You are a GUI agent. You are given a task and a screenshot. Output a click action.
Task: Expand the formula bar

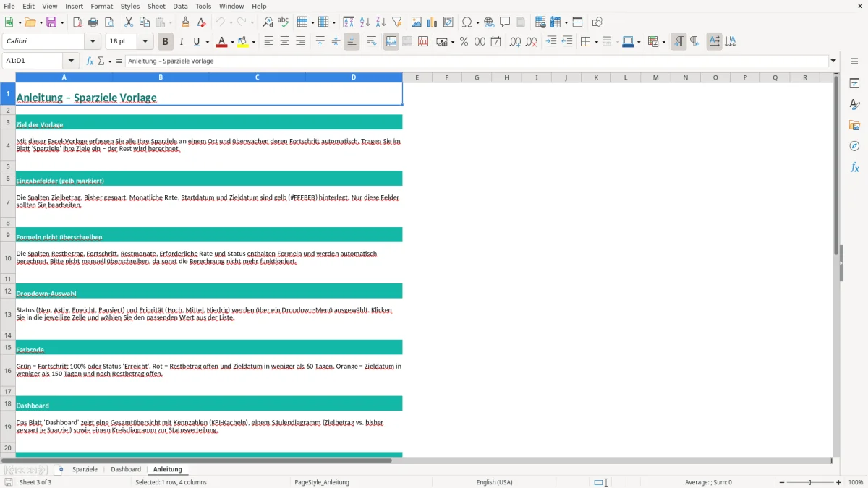(833, 61)
